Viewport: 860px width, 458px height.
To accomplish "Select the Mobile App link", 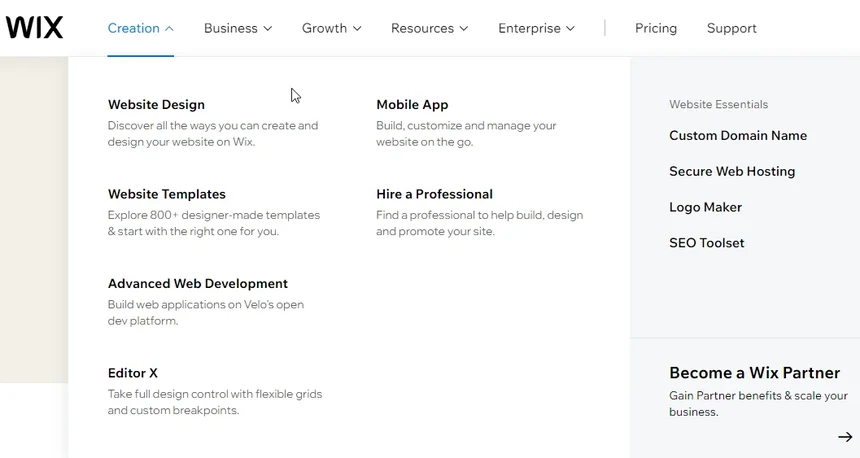I will [x=412, y=105].
